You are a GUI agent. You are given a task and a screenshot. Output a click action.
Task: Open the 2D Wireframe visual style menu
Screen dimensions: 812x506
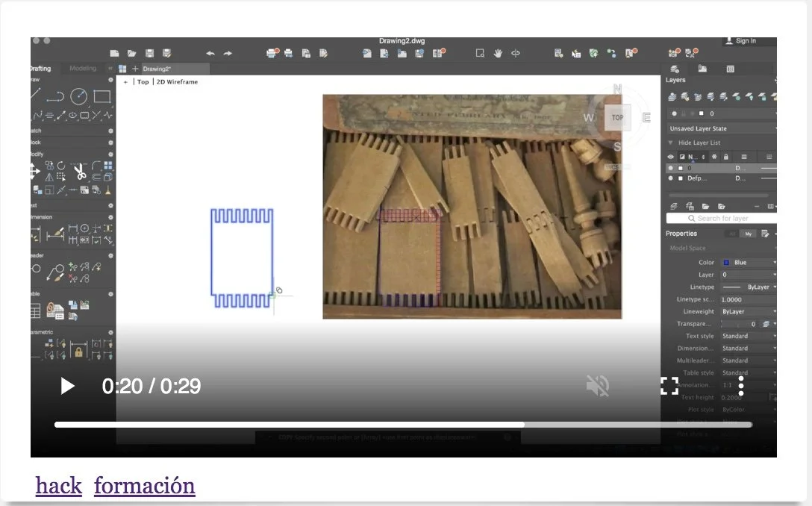(x=177, y=82)
